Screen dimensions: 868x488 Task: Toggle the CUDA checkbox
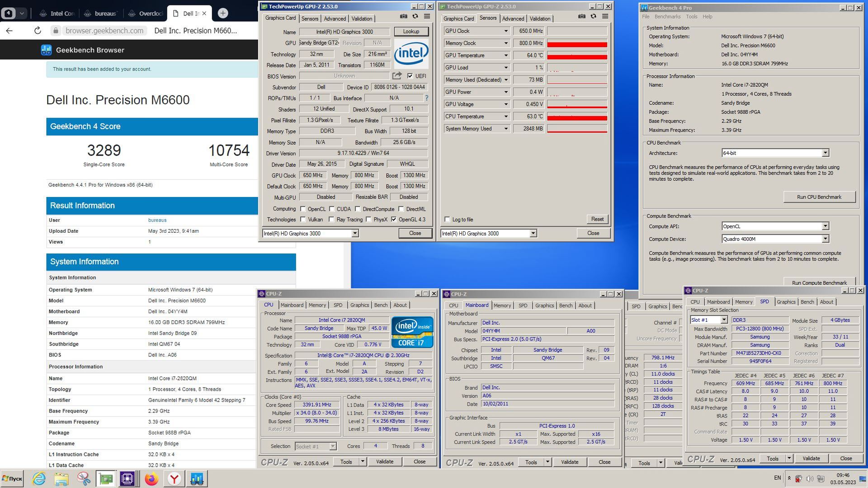click(332, 209)
